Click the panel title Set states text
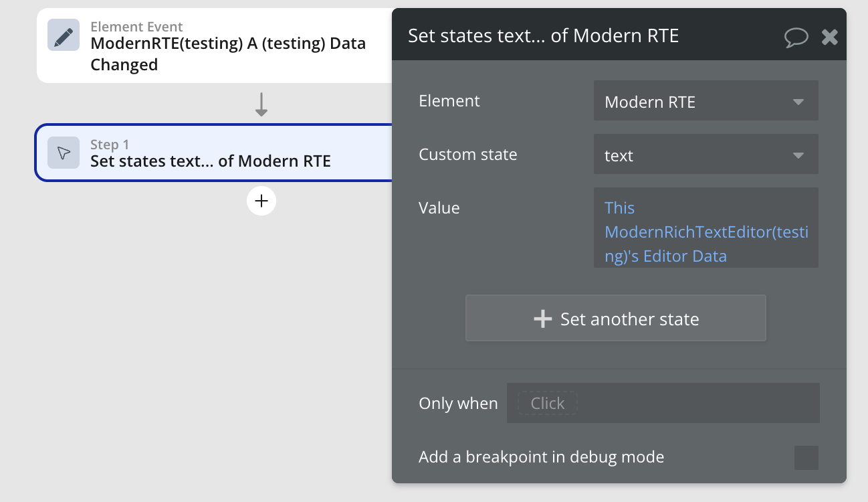Viewport: 868px width, 502px height. 543,35
